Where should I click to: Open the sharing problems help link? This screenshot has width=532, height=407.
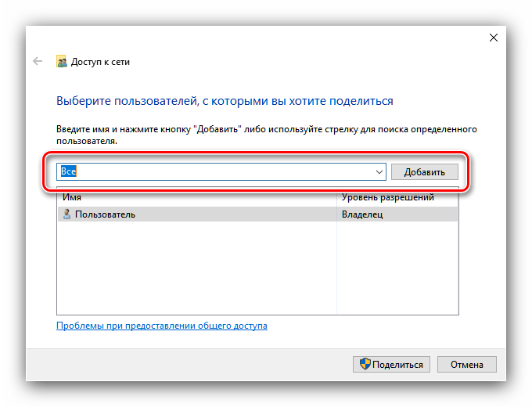(162, 326)
